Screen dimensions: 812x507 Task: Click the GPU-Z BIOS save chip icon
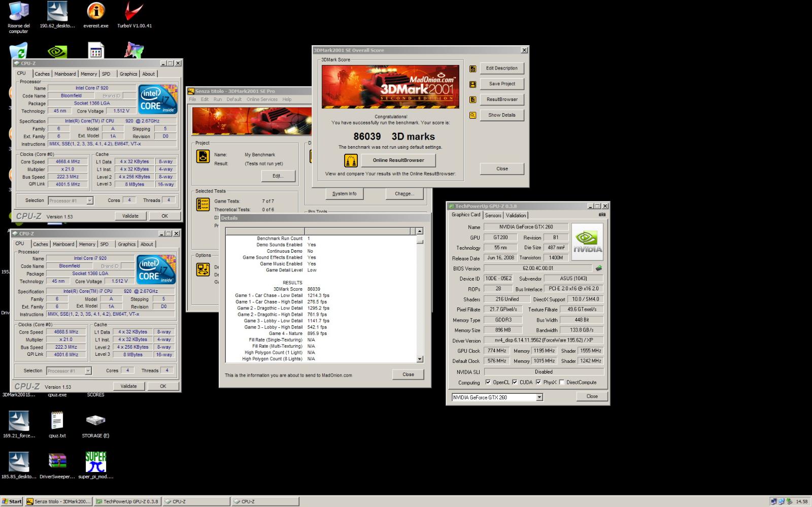coord(599,268)
